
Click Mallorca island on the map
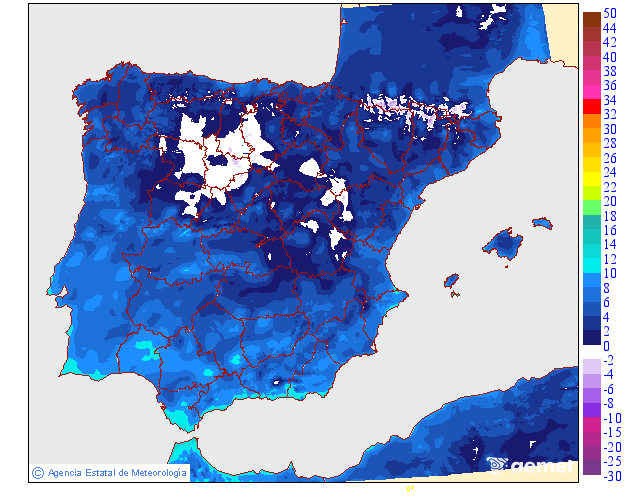(505, 243)
